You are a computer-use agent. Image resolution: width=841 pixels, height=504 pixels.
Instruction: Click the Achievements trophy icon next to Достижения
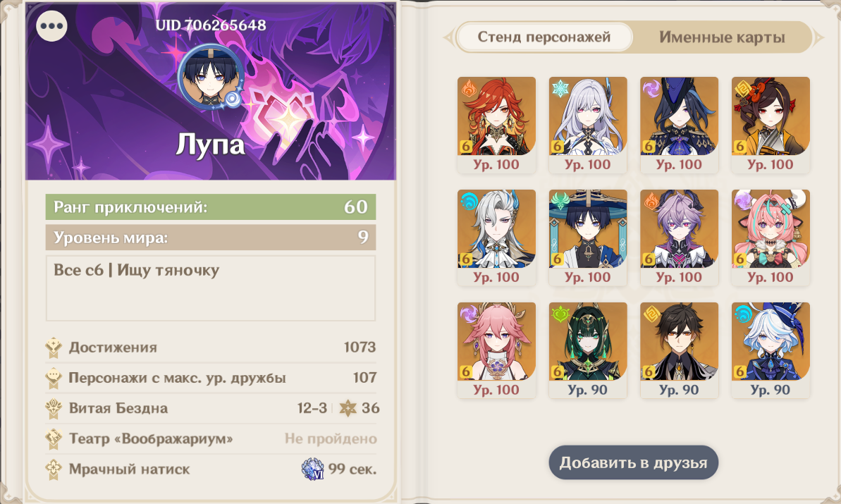pyautogui.click(x=54, y=348)
